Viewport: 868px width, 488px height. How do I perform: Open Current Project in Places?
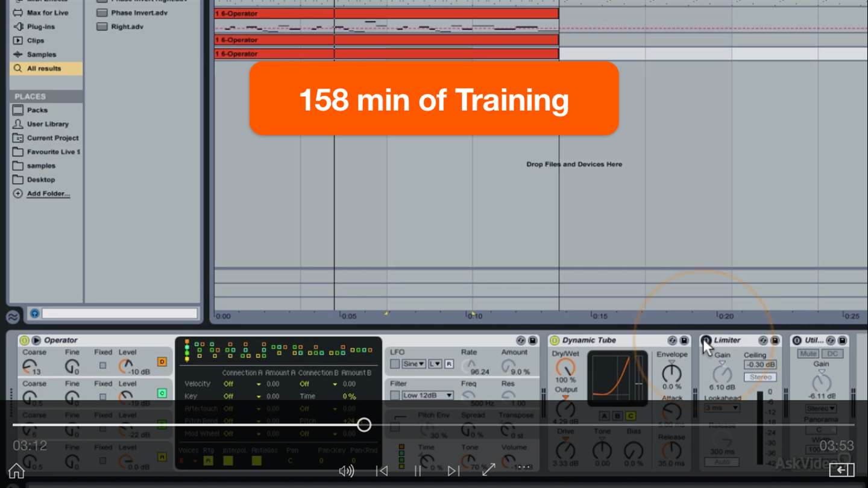46,138
